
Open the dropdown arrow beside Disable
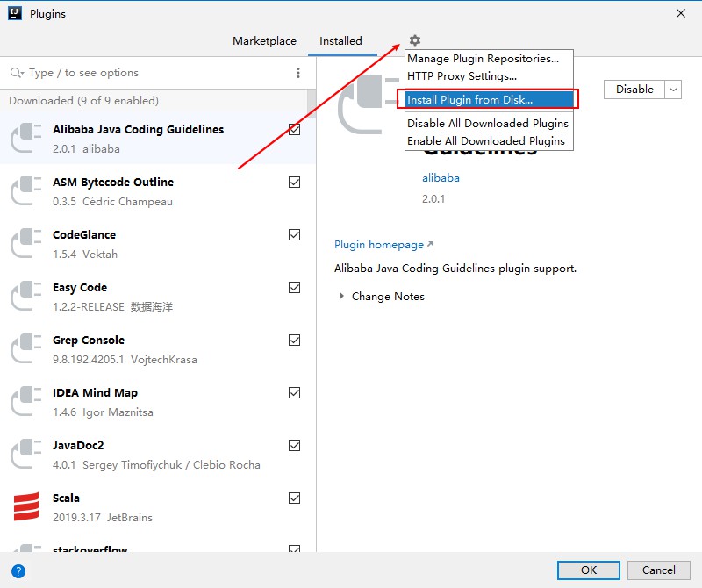coord(673,90)
